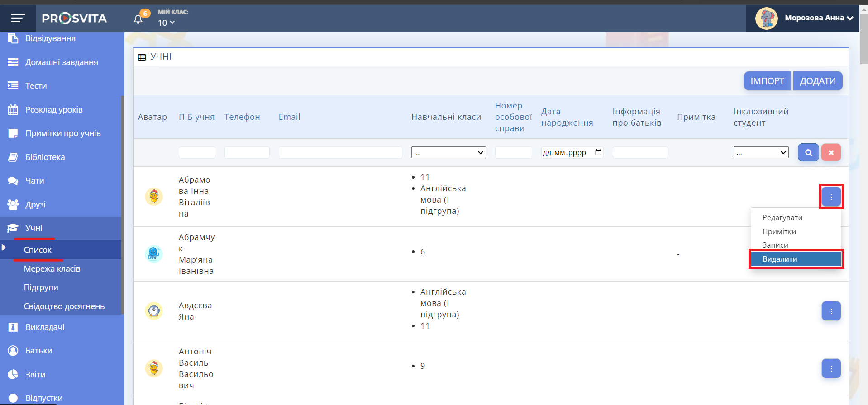The image size is (868, 405).
Task: Click the ДОДАТИ button
Action: point(817,81)
